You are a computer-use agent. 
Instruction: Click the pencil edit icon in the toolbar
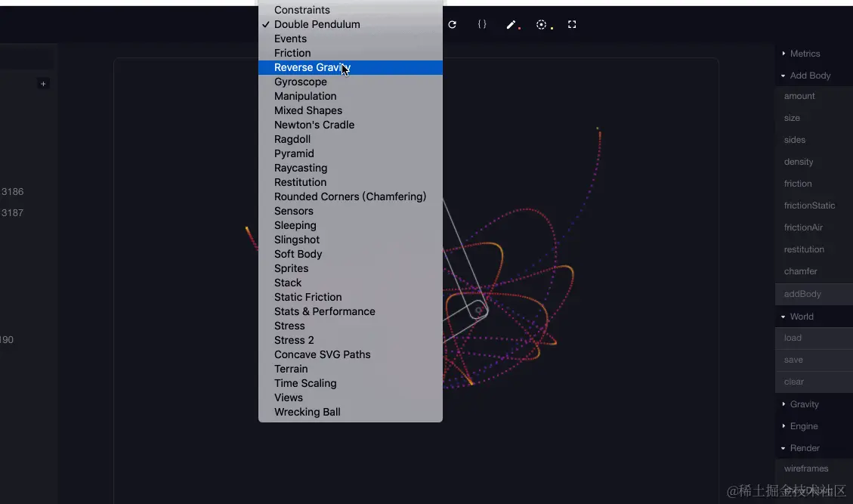pos(512,24)
